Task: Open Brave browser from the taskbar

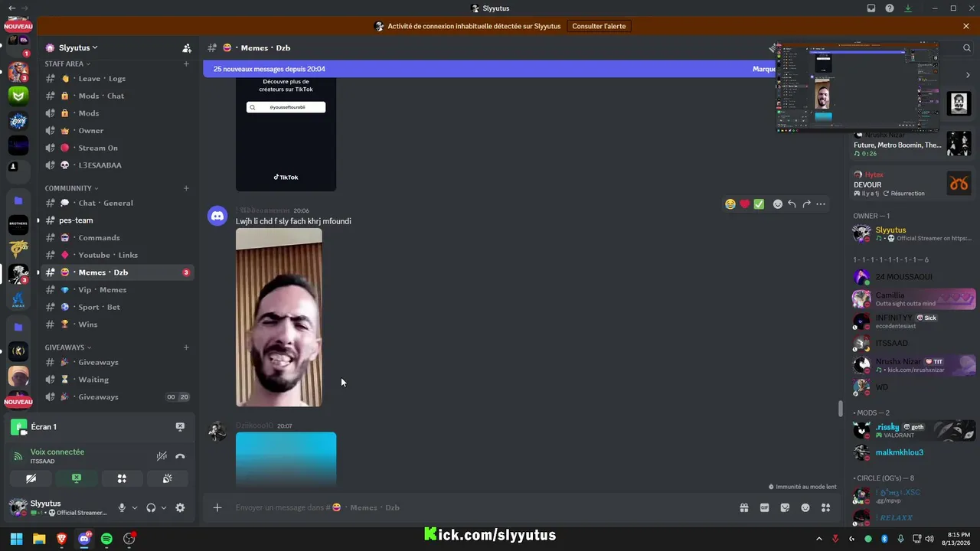Action: pos(61,539)
